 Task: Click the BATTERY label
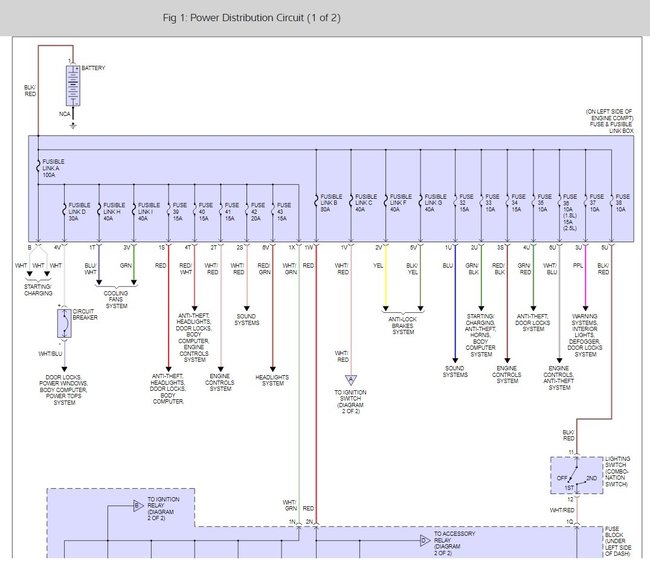click(93, 68)
